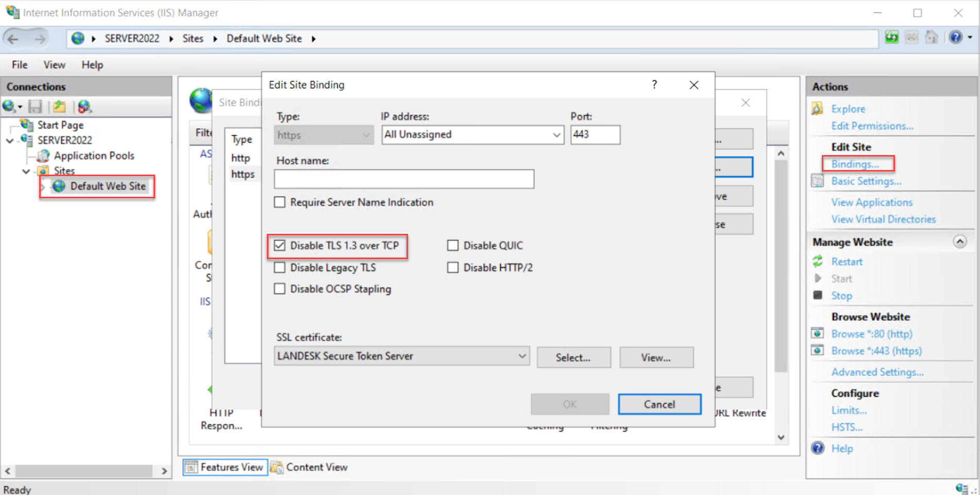Viewport: 980px width, 495px height.
Task: Uncheck Disable TLS 1.3 over TCP
Action: (280, 246)
